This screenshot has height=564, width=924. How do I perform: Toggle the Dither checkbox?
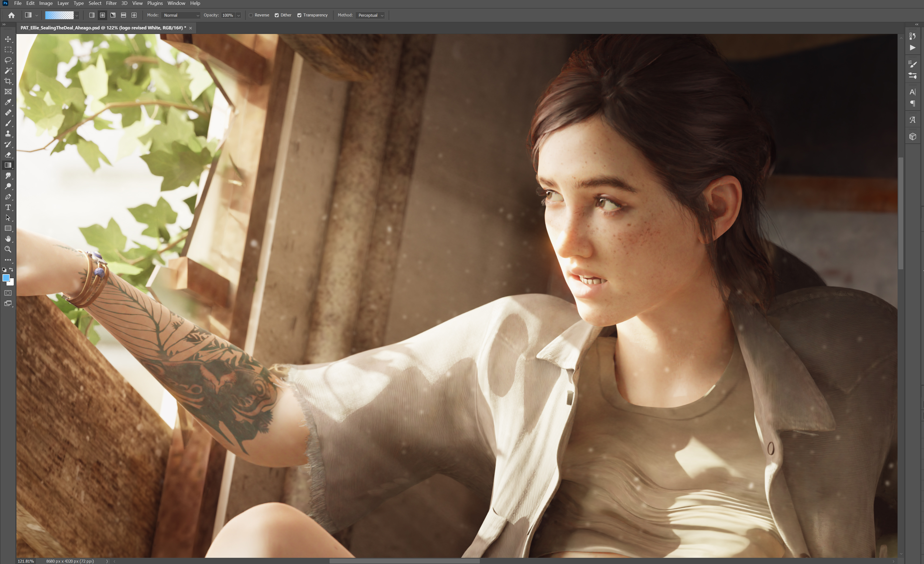pyautogui.click(x=277, y=15)
